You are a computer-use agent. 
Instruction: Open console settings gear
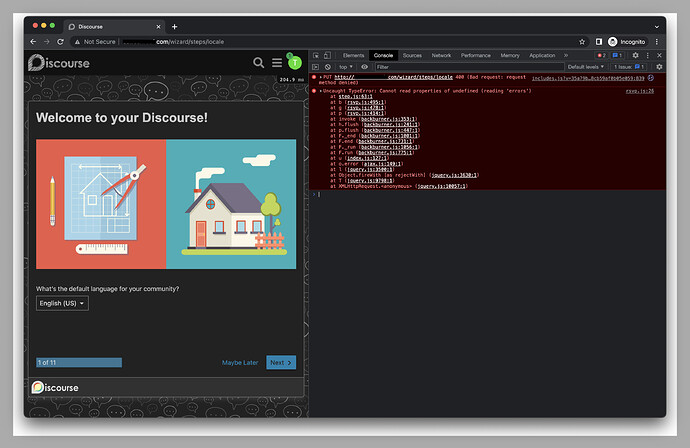(x=659, y=67)
